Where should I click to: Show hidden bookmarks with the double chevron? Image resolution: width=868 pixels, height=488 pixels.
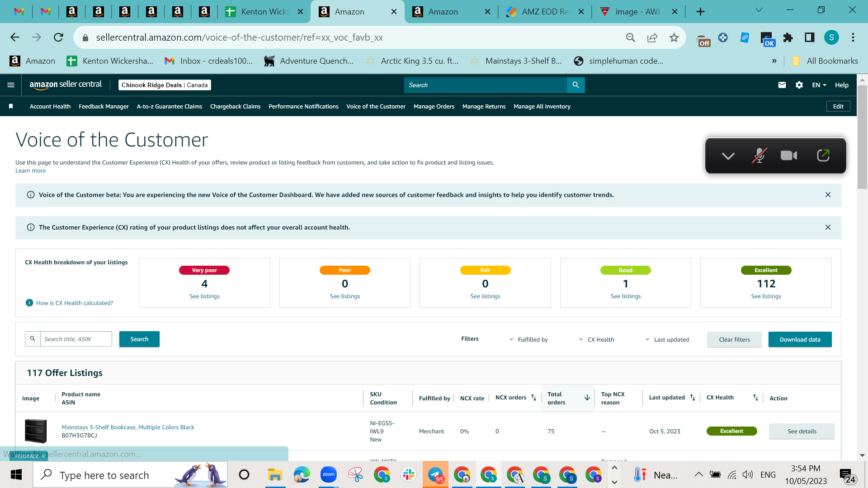click(774, 61)
